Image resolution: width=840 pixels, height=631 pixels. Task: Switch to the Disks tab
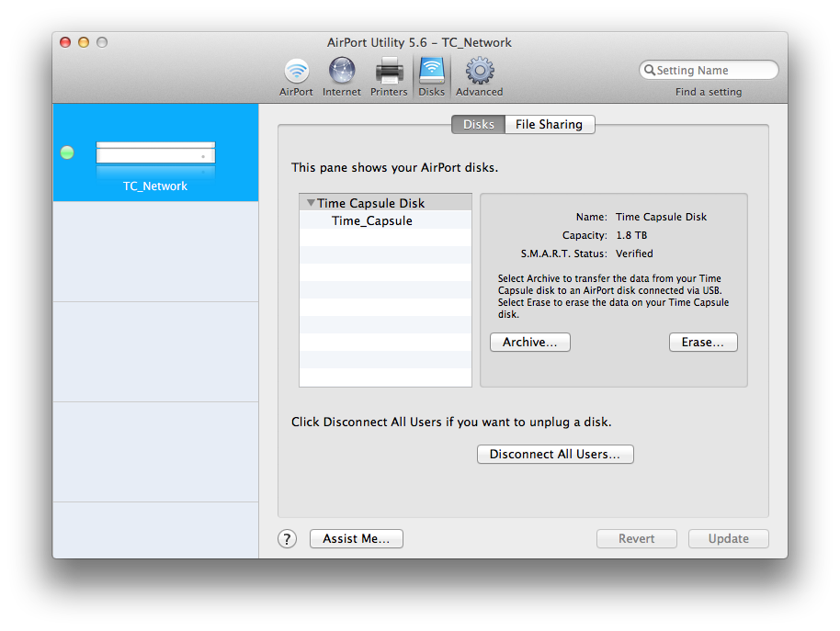[479, 124]
